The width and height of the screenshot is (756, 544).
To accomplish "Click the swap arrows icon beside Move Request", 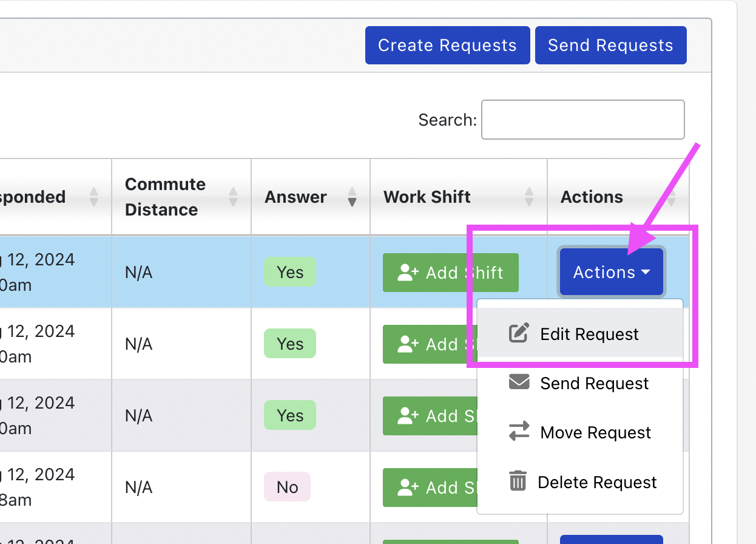I will pos(519,432).
